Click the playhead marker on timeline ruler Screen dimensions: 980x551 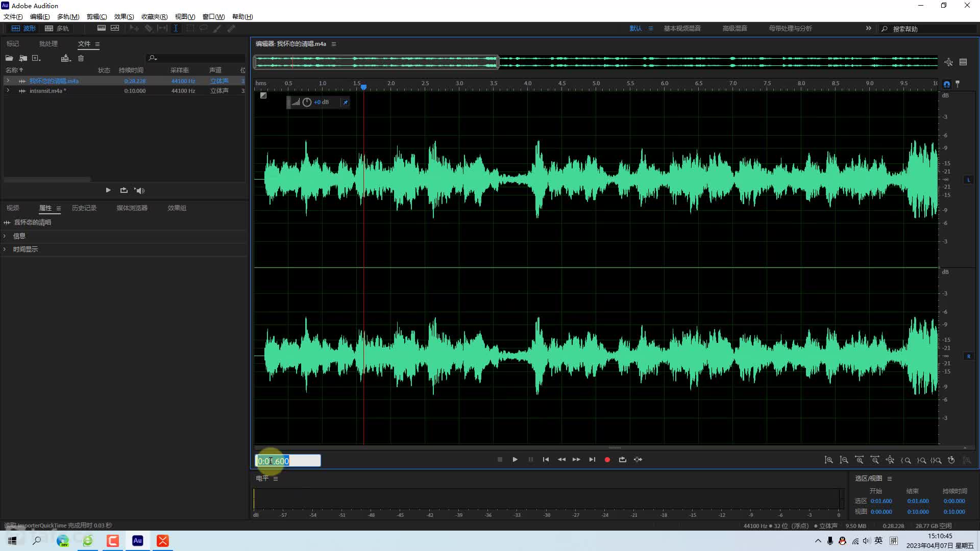pos(363,87)
